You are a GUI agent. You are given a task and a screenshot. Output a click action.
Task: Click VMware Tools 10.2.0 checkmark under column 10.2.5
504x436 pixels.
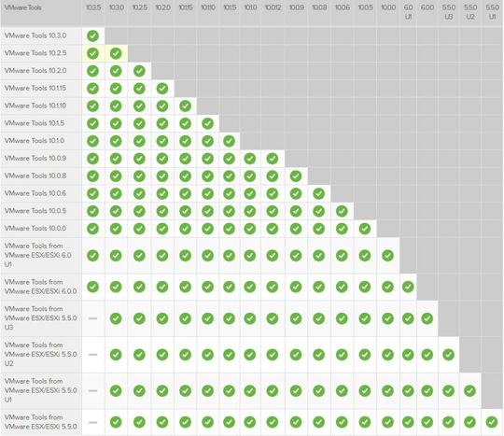pyautogui.click(x=139, y=71)
